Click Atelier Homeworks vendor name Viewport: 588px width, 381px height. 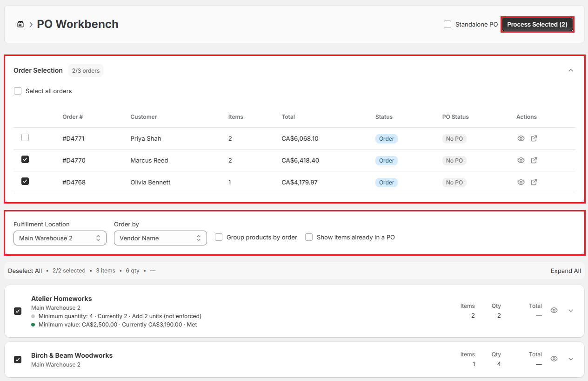coord(61,299)
